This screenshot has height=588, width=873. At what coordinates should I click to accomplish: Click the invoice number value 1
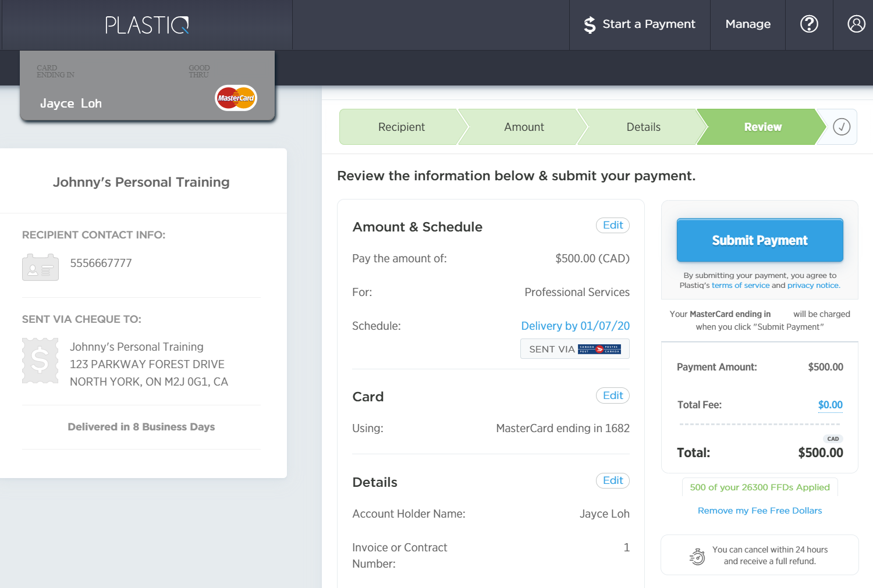(627, 547)
